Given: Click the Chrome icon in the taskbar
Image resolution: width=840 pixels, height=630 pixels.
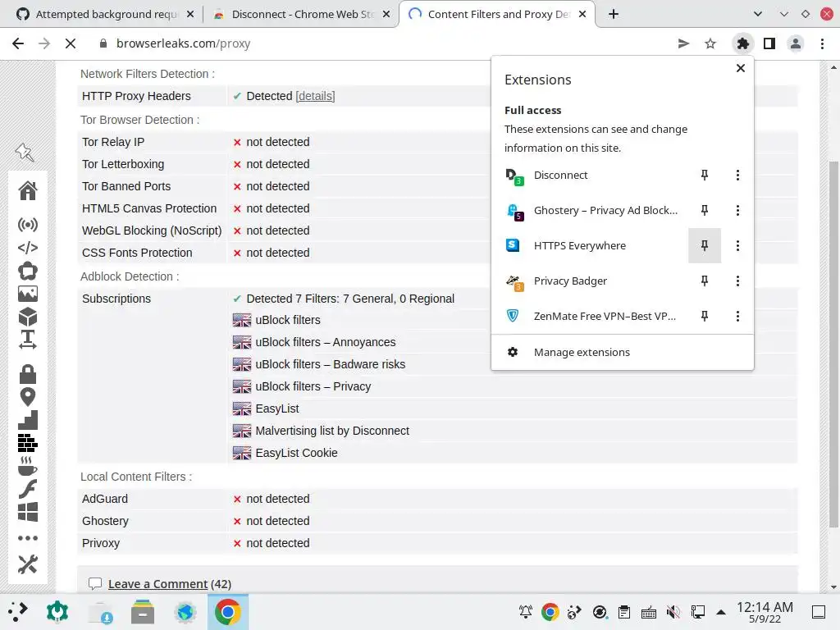Looking at the screenshot, I should [228, 612].
